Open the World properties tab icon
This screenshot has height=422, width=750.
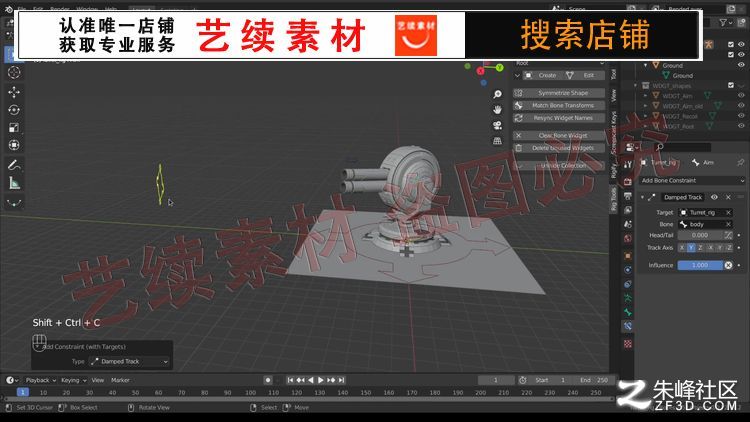point(628,238)
